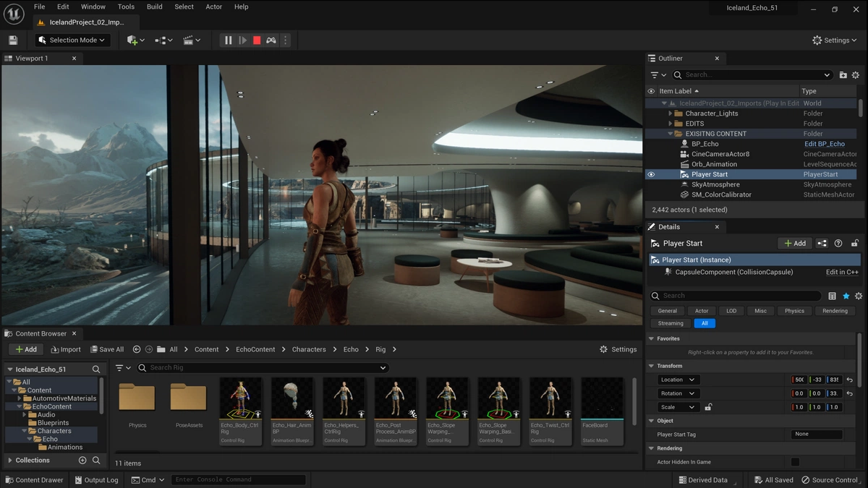The width and height of the screenshot is (868, 488).
Task: Collapse the IcelandProject_02_Imports world tree
Action: pos(665,103)
